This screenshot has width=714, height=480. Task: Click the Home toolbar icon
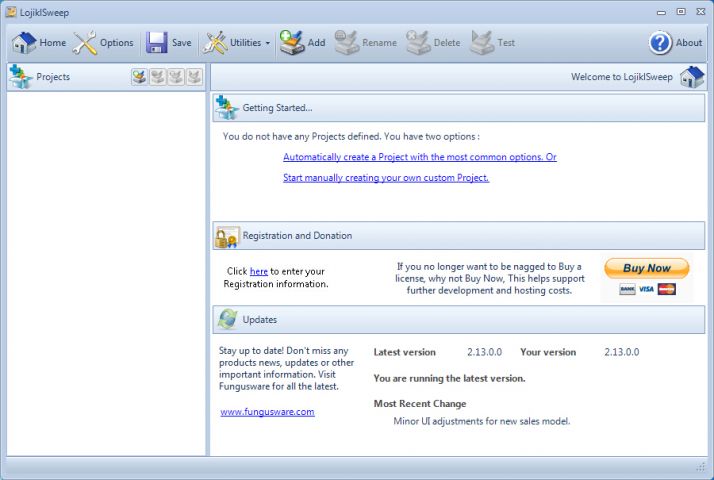[24, 43]
